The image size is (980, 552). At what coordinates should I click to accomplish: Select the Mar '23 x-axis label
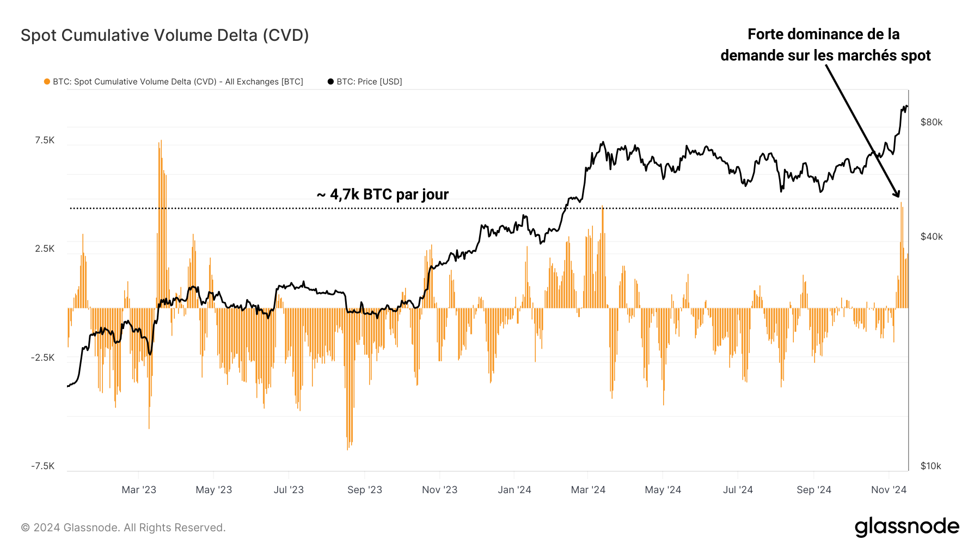coord(139,490)
